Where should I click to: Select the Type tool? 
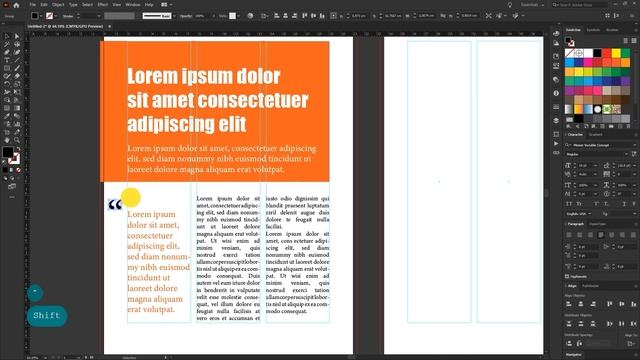7,60
